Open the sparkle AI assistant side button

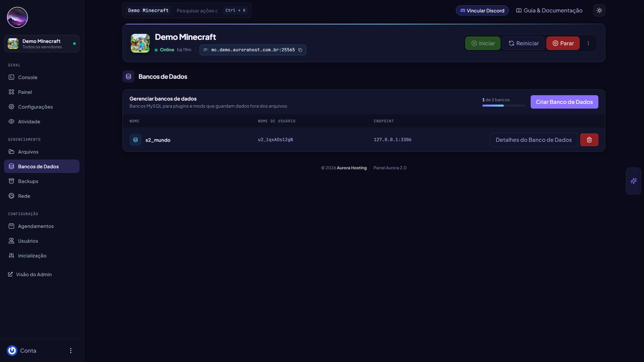(633, 181)
